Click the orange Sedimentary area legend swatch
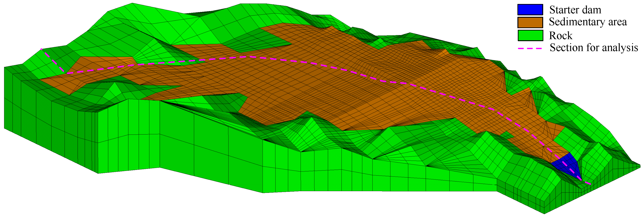 point(530,22)
